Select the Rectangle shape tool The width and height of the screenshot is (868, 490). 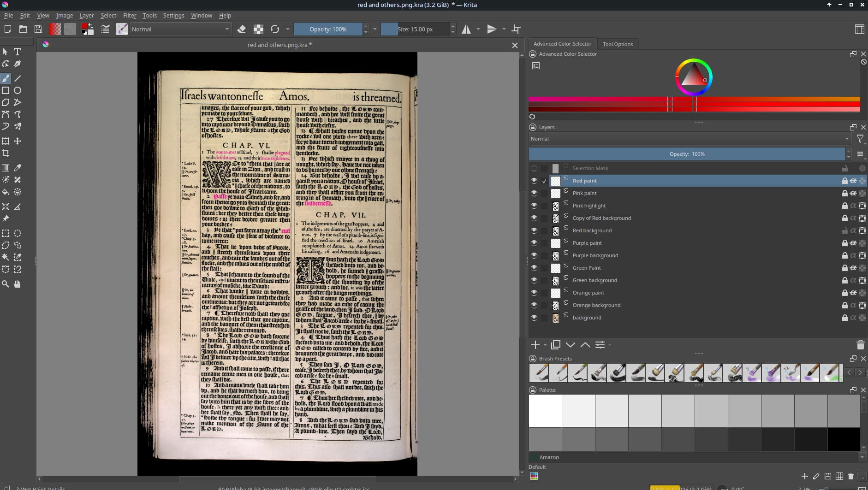[x=6, y=90]
